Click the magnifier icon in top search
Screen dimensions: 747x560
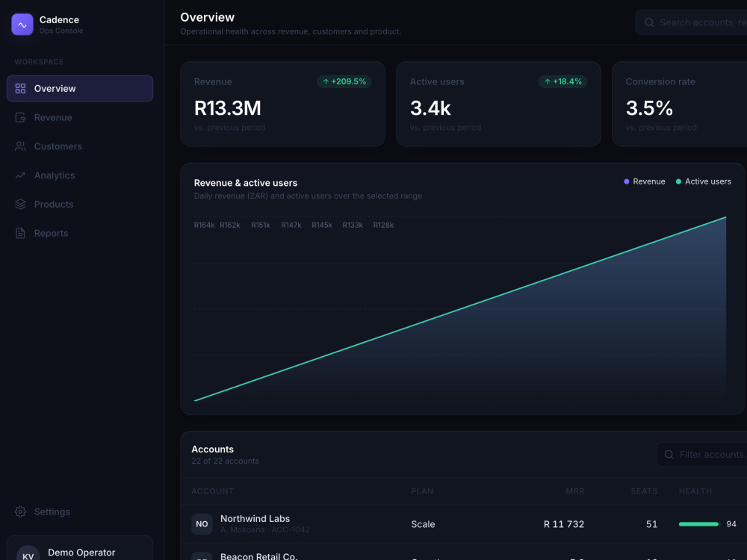pyautogui.click(x=649, y=22)
